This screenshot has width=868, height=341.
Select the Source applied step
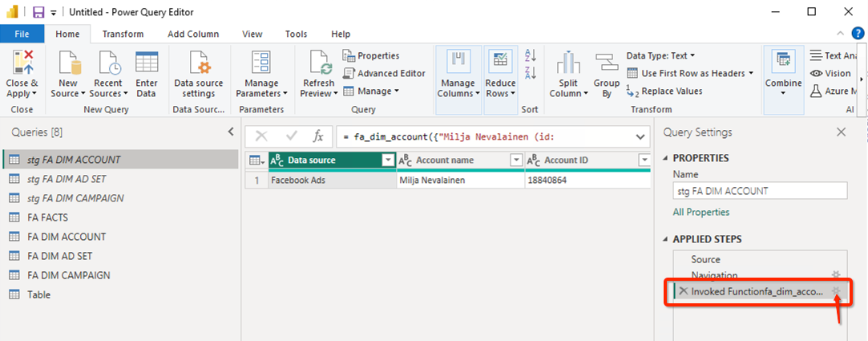tap(759, 259)
